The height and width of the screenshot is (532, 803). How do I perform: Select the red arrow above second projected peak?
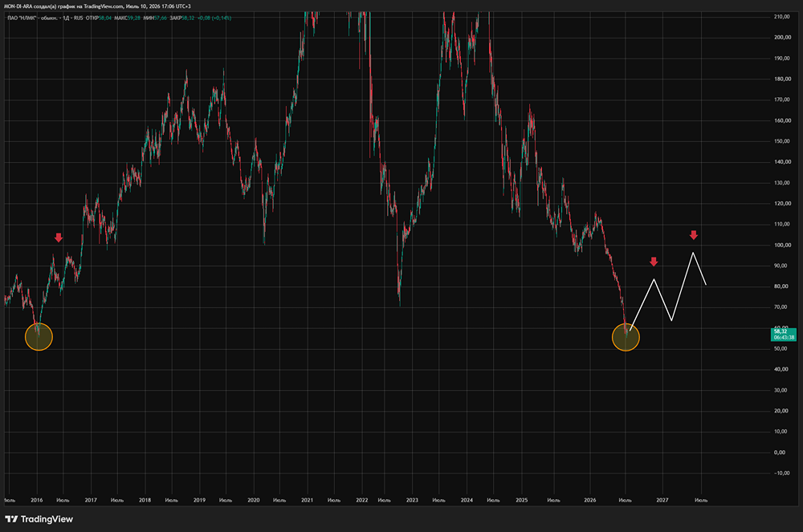[694, 235]
